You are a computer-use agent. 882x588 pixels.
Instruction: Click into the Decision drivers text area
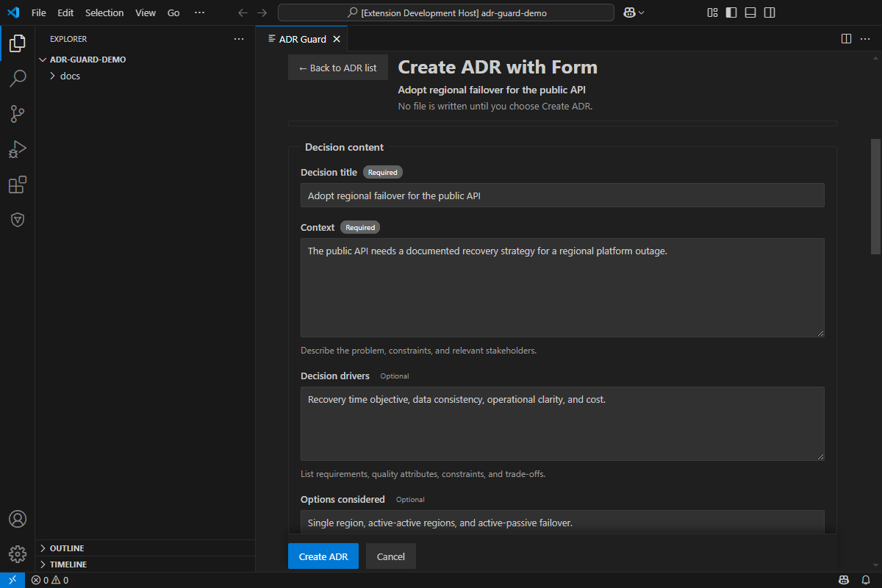(x=562, y=423)
